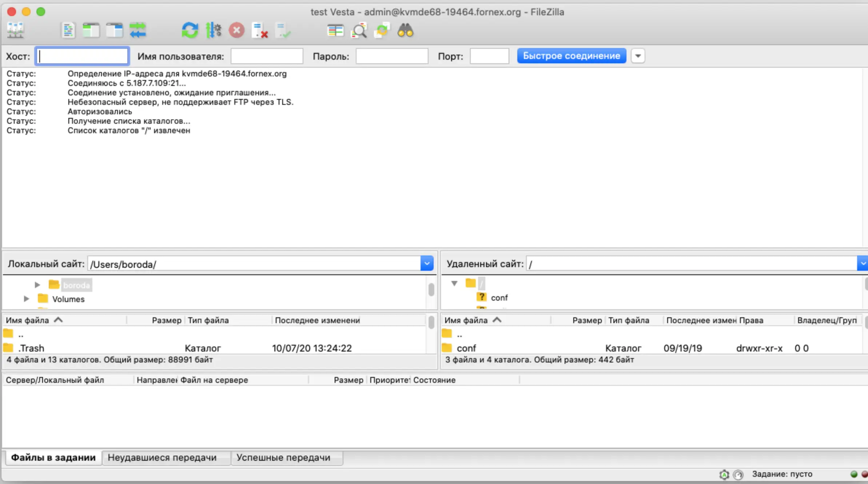
Task: Cancel current operation red button
Action: (x=236, y=31)
